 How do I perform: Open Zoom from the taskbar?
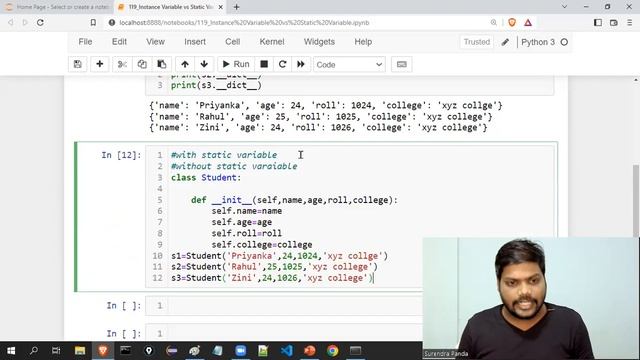click(x=240, y=351)
